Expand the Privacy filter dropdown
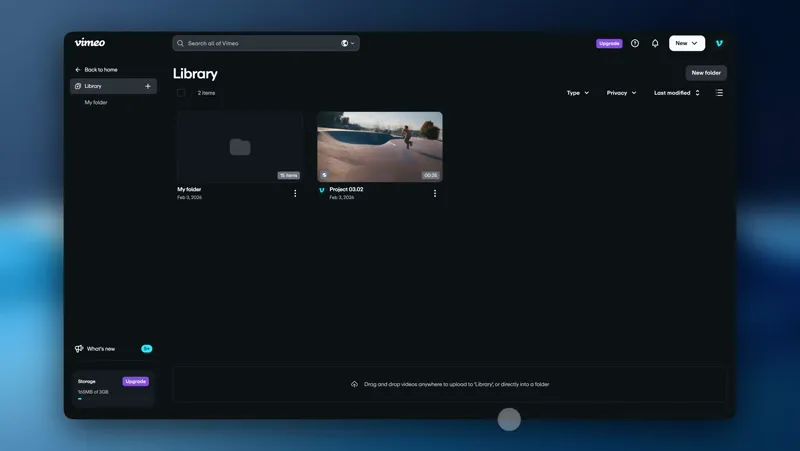800x451 pixels. 621,93
